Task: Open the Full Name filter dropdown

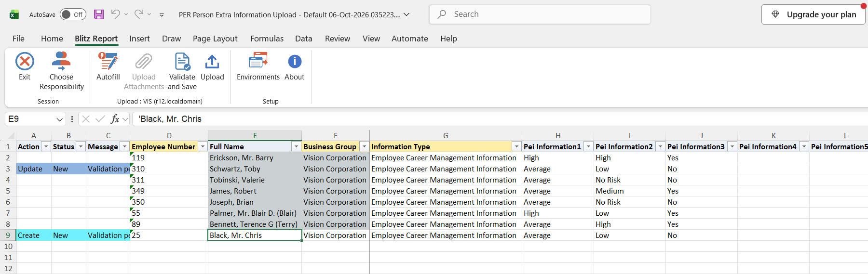Action: [297, 146]
